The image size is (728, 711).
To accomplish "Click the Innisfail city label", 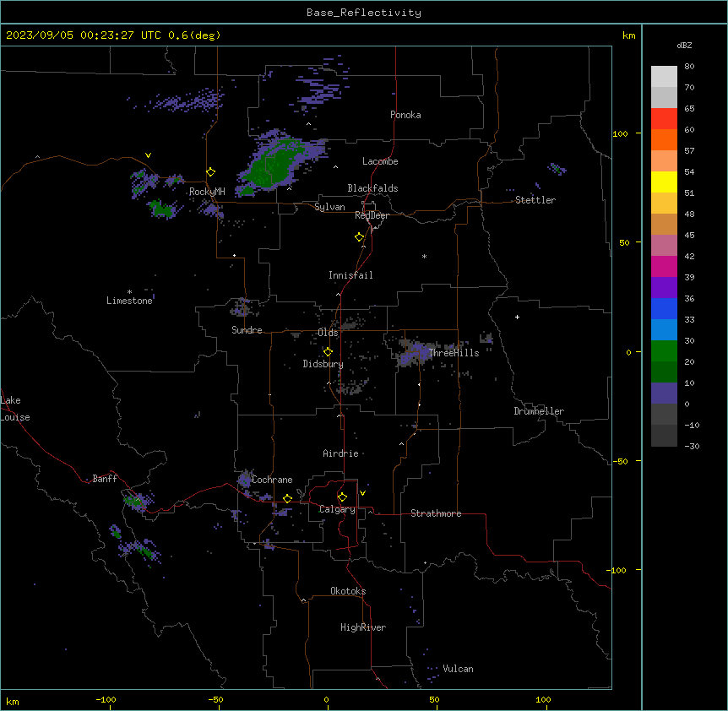I will coord(350,275).
